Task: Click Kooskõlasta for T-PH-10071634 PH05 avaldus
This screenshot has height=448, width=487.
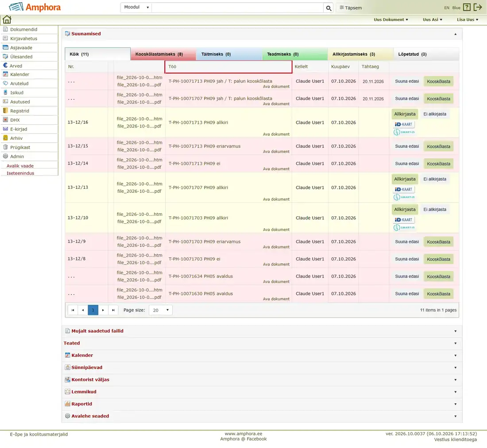Action: 438,276
